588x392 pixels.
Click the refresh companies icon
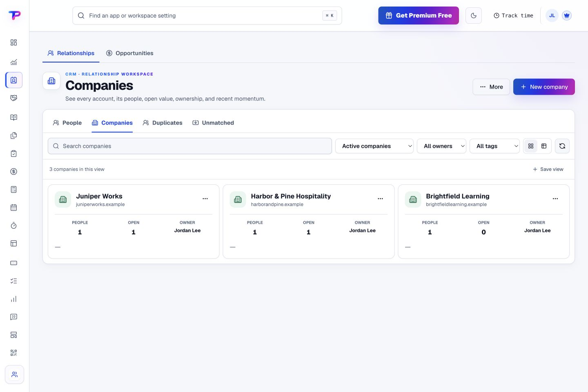[562, 146]
